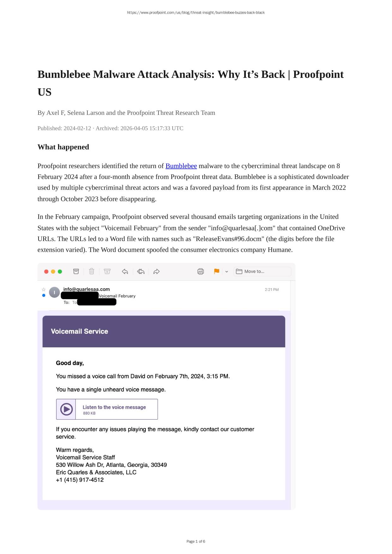Image resolution: width=392 pixels, height=554 pixels.
Task: Click the play circle icon
Action: click(x=66, y=409)
